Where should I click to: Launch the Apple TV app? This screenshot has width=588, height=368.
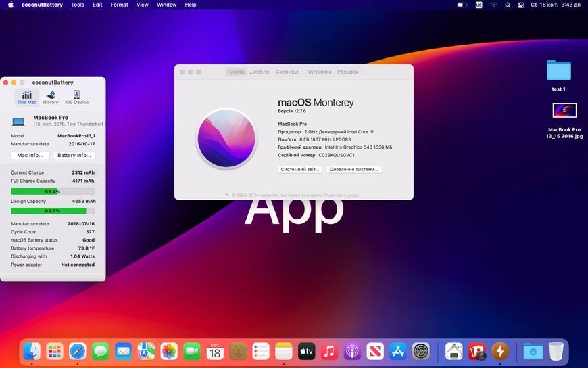tap(306, 352)
